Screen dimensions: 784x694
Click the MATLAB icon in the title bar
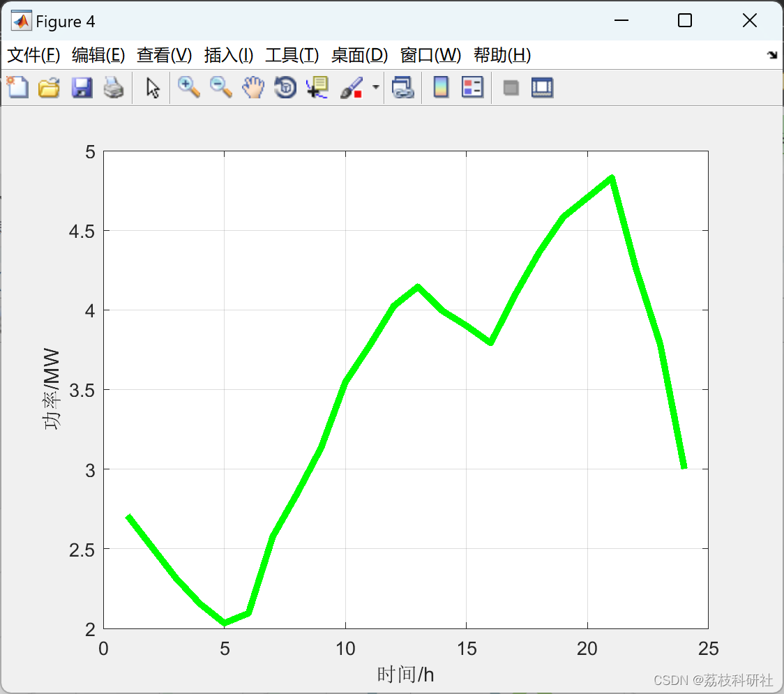(x=21, y=21)
